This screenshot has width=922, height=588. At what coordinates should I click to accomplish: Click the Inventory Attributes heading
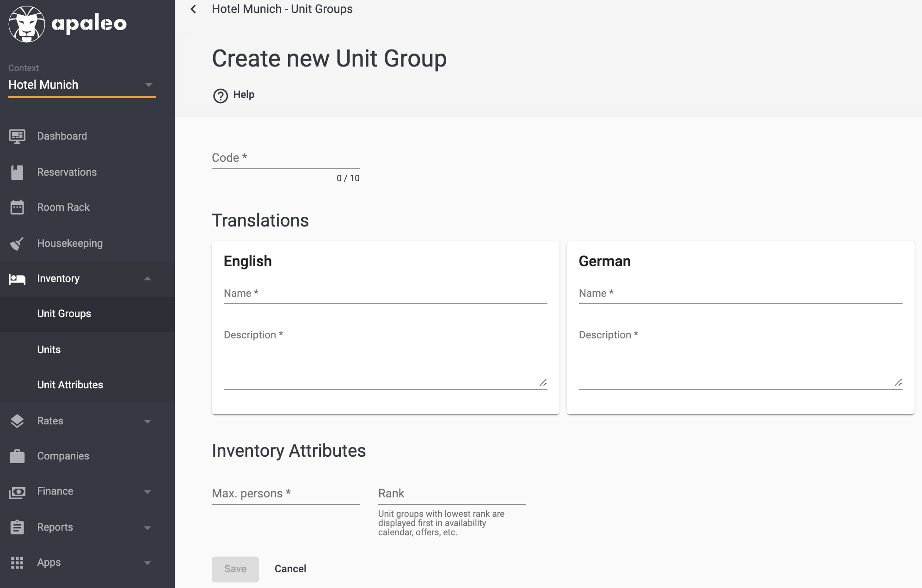pyautogui.click(x=289, y=451)
